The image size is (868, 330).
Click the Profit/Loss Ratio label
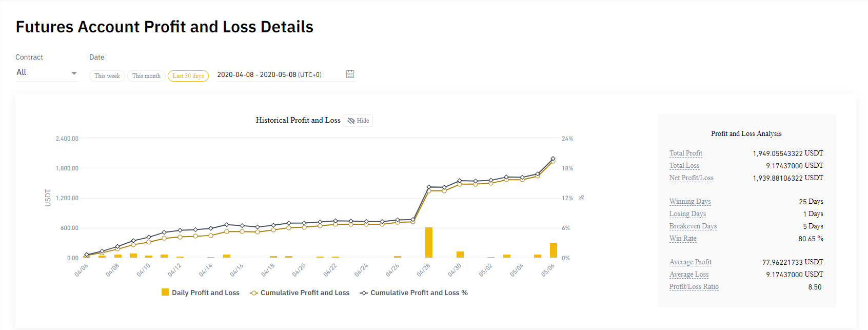point(694,287)
